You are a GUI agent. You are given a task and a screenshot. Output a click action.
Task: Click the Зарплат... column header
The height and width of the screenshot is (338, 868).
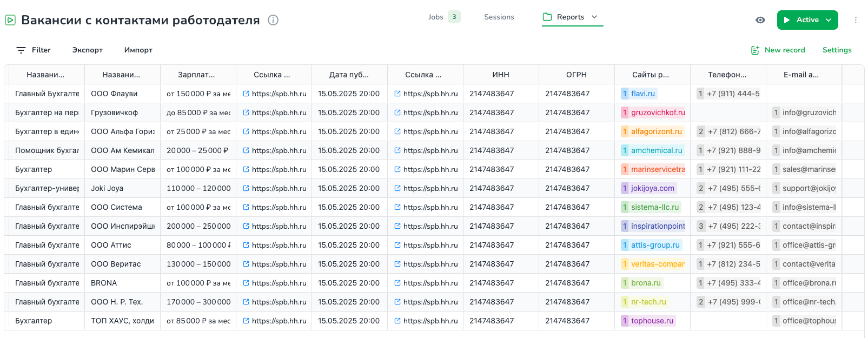(x=198, y=75)
